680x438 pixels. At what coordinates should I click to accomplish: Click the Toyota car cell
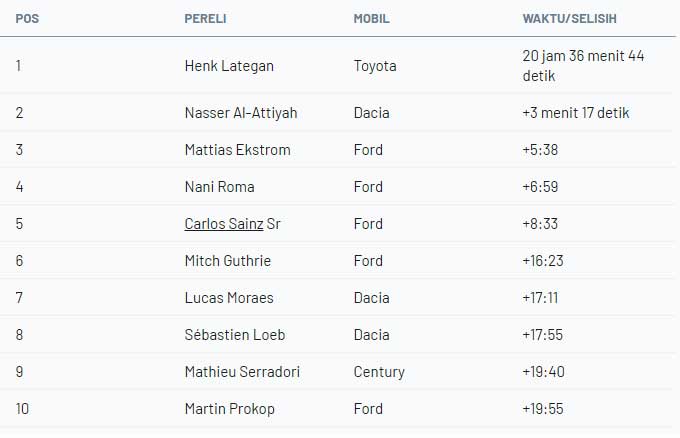coord(375,66)
